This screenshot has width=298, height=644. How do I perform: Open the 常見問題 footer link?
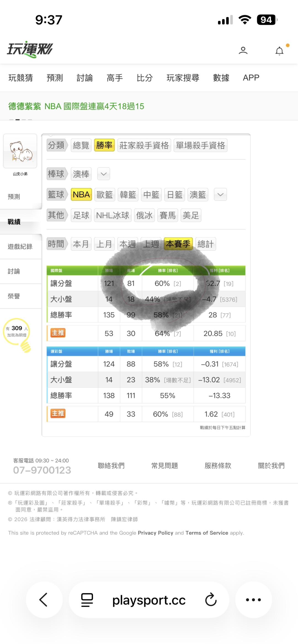point(164,466)
